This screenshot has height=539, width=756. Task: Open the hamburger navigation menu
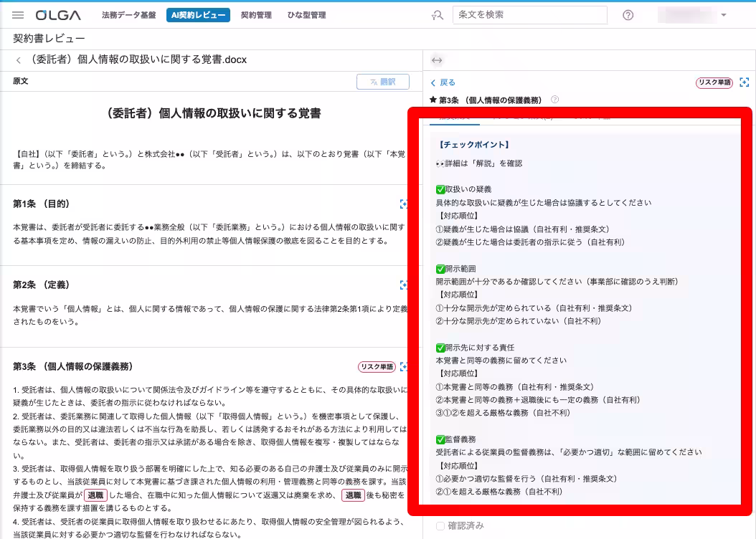click(19, 14)
